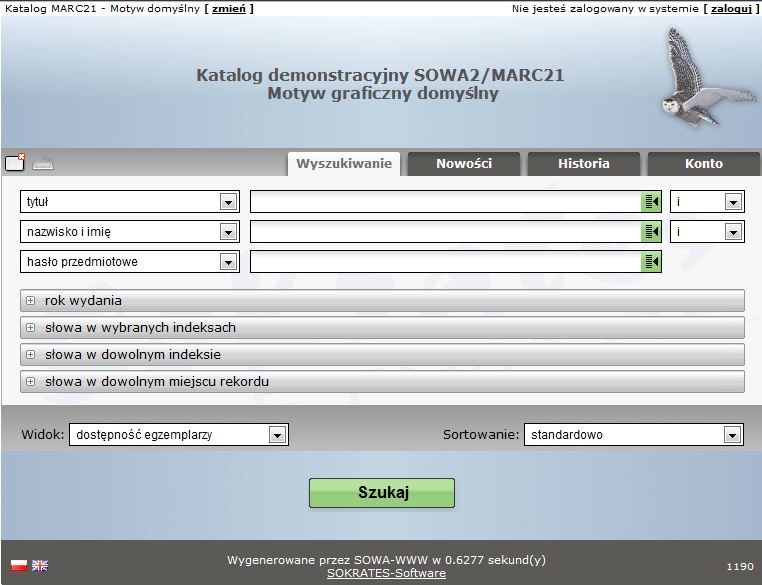This screenshot has width=762, height=585.
Task: Click the on-screen keyboard icon
Action: tap(43, 165)
